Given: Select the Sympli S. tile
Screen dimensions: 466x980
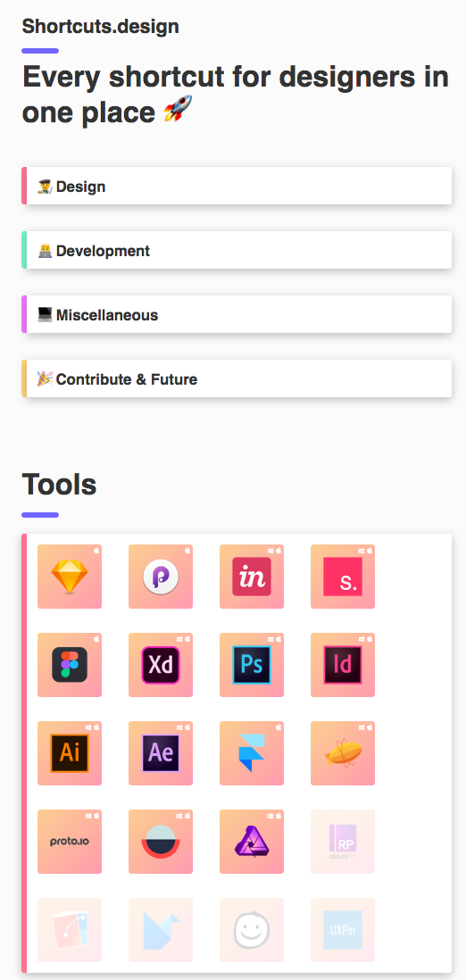Looking at the screenshot, I should 343,577.
